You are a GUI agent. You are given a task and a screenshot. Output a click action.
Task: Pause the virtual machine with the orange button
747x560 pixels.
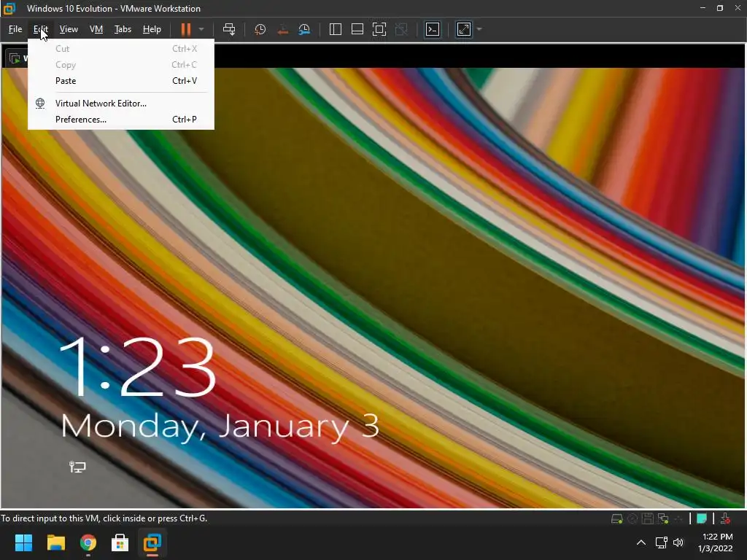click(x=186, y=29)
